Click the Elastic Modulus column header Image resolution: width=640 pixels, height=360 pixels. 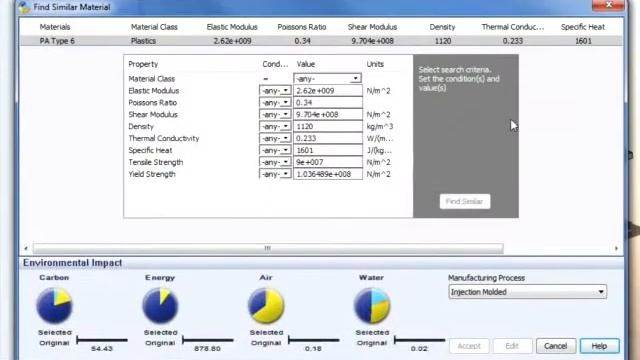232,27
